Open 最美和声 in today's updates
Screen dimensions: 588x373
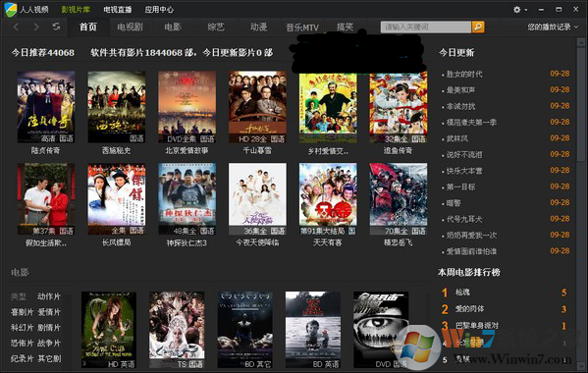pos(460,90)
